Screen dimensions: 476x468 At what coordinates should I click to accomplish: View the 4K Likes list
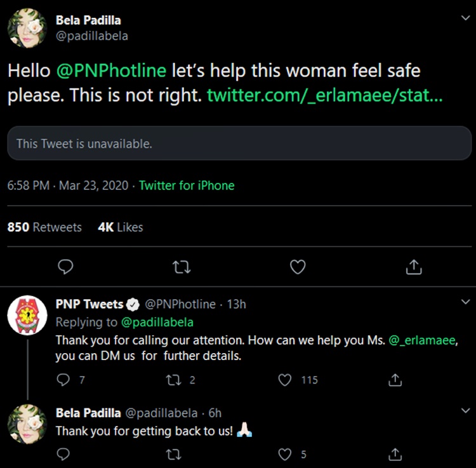click(x=121, y=227)
